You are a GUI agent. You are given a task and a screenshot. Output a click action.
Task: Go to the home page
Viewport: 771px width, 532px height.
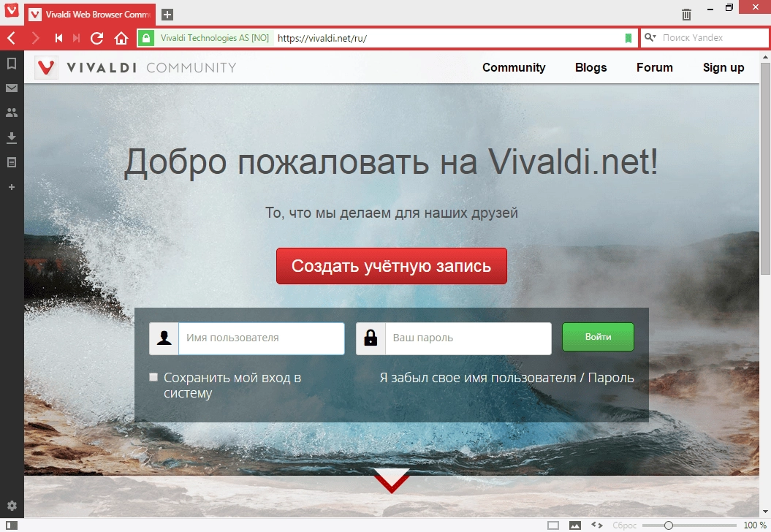click(x=121, y=38)
